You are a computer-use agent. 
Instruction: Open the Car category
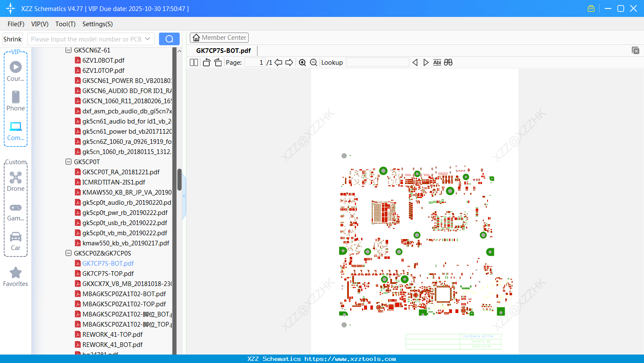[16, 241]
